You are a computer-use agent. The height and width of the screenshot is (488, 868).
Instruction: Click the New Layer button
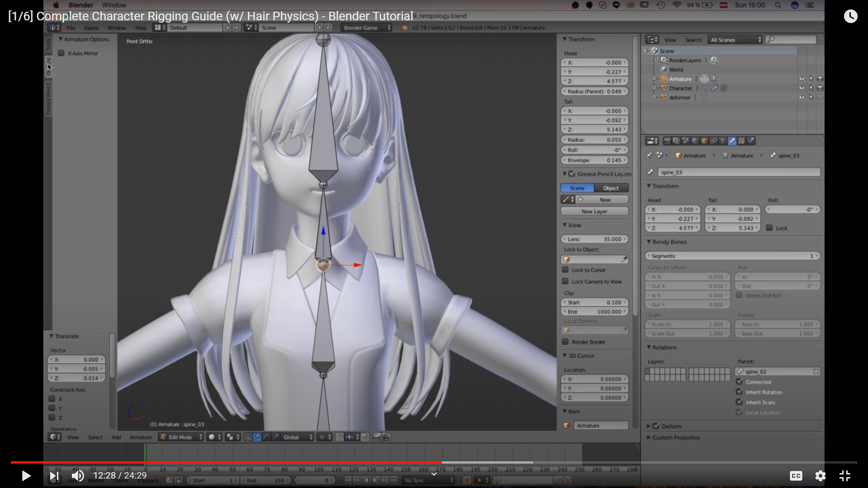[x=594, y=211]
